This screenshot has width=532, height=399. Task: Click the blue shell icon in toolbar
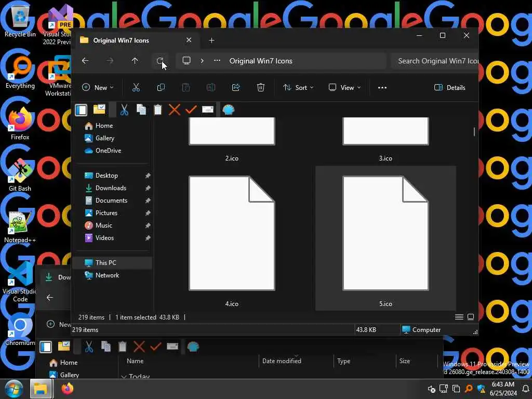229,110
